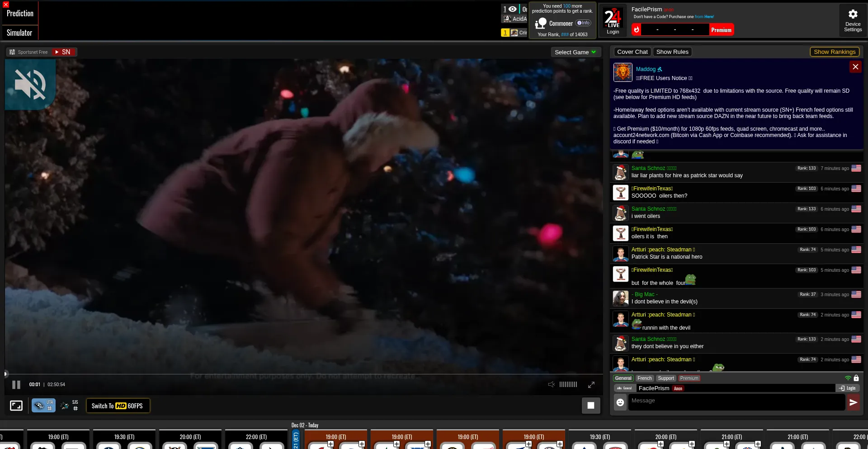
Task: Enter fullscreen with the expand arrows
Action: pos(591,384)
